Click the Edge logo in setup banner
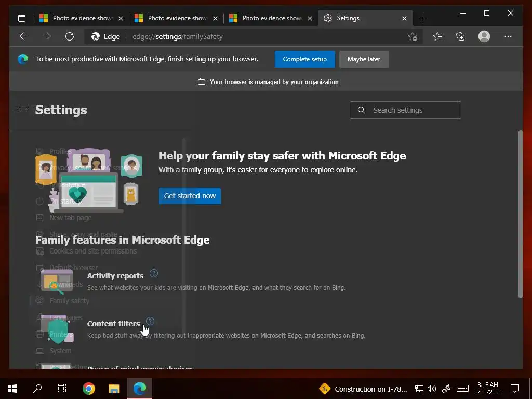Screen dimensions: 532x399 (x=23, y=59)
